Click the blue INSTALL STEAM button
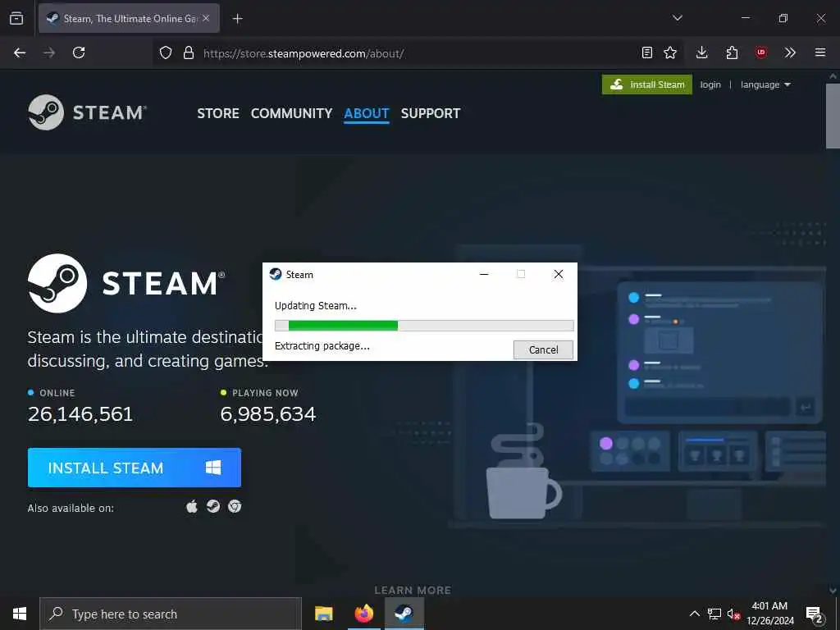Viewport: 840px width, 630px height. pos(135,468)
